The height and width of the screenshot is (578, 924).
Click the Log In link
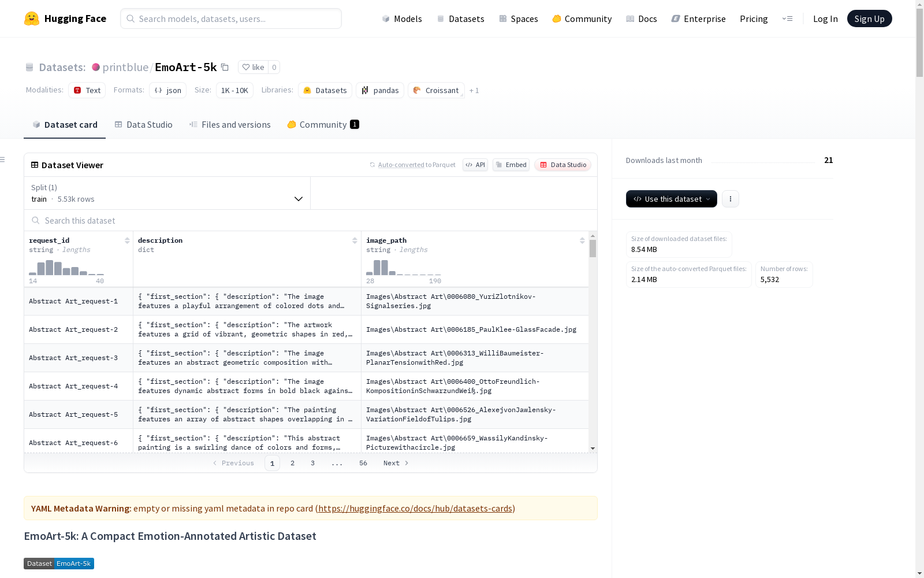(825, 18)
